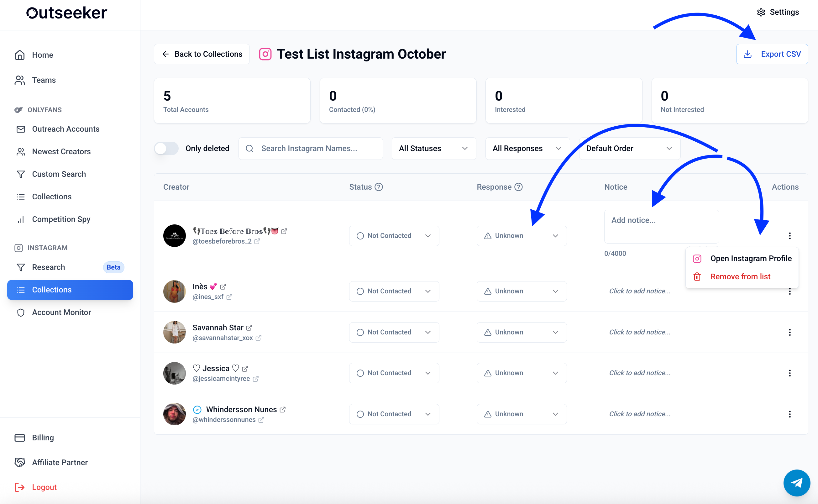Open Not Contacted status dropdown for Toes Before Bros
The image size is (818, 504).
394,236
